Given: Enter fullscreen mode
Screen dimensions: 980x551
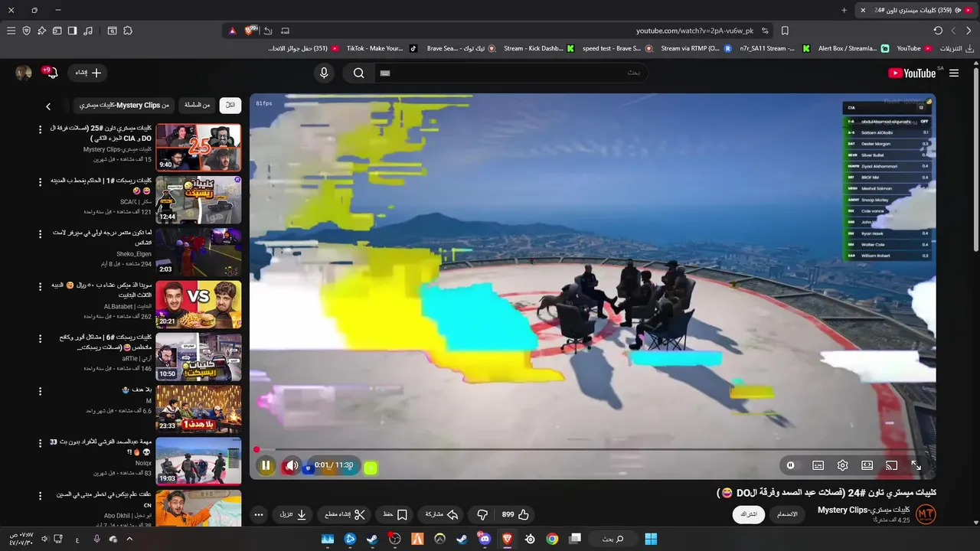Looking at the screenshot, I should point(916,465).
